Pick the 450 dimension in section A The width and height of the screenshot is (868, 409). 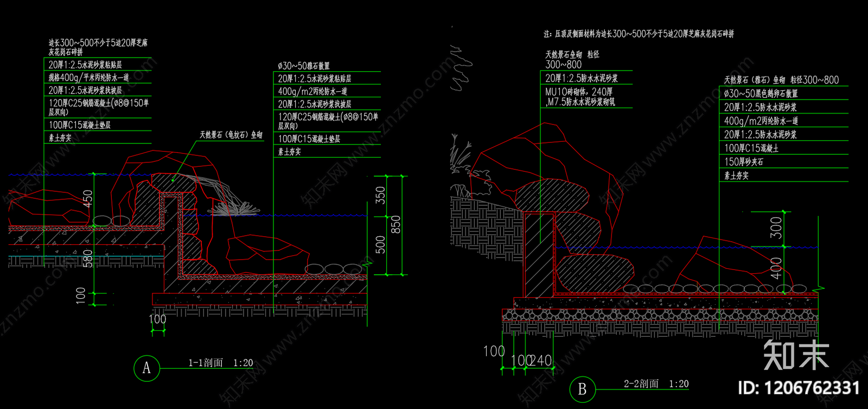[x=87, y=198]
